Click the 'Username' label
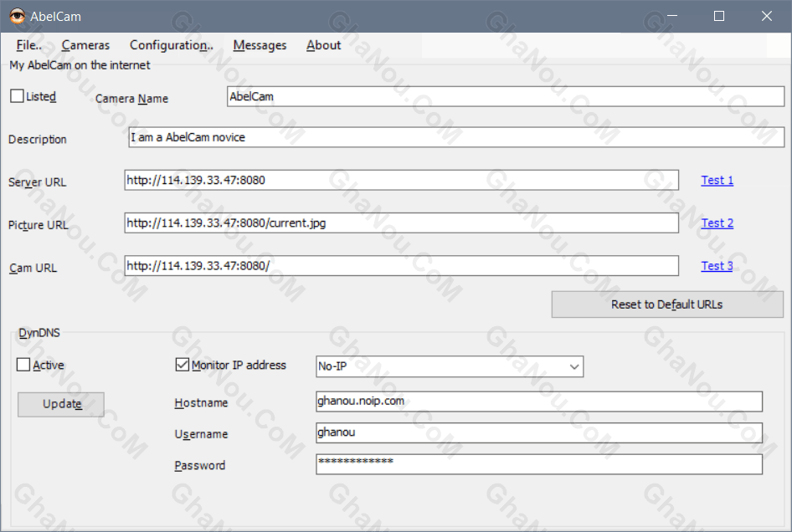The height and width of the screenshot is (532, 792). (x=201, y=434)
